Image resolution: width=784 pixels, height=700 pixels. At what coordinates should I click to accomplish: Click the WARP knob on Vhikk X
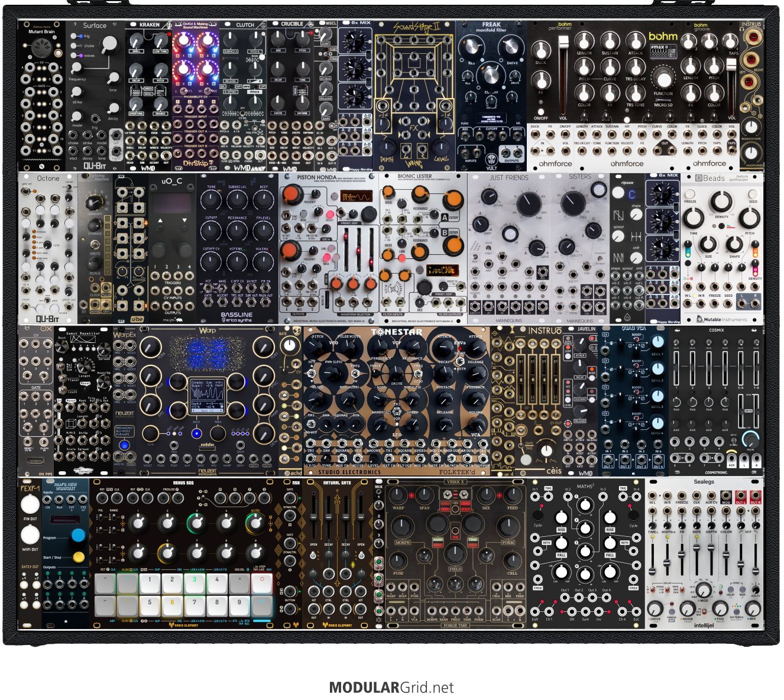pyautogui.click(x=399, y=495)
